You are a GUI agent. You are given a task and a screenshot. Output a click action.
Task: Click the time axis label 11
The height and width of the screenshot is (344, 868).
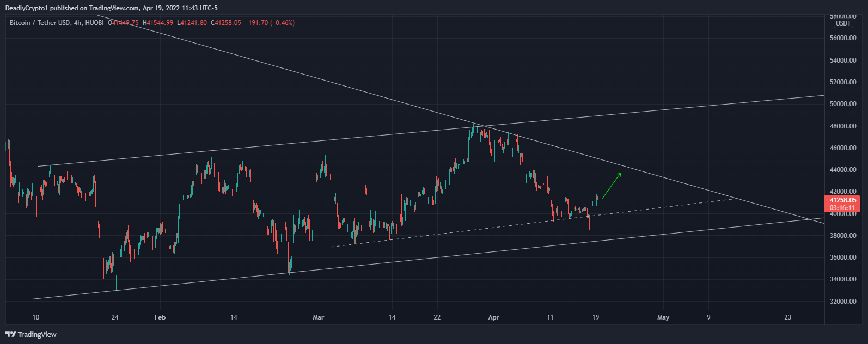coord(551,317)
